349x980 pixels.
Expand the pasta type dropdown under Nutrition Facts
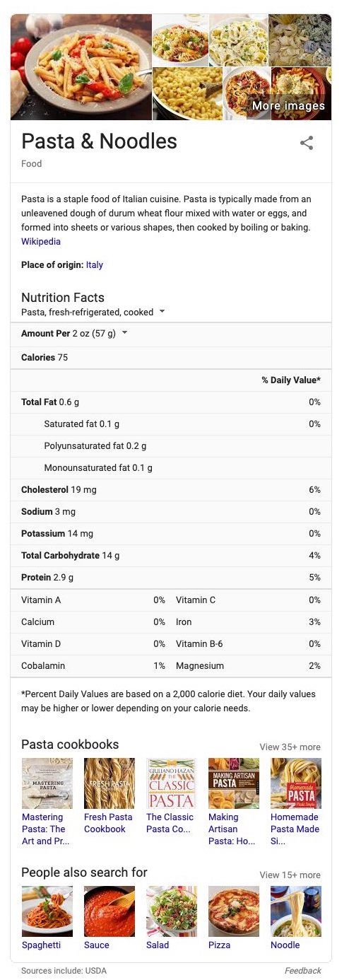click(162, 312)
